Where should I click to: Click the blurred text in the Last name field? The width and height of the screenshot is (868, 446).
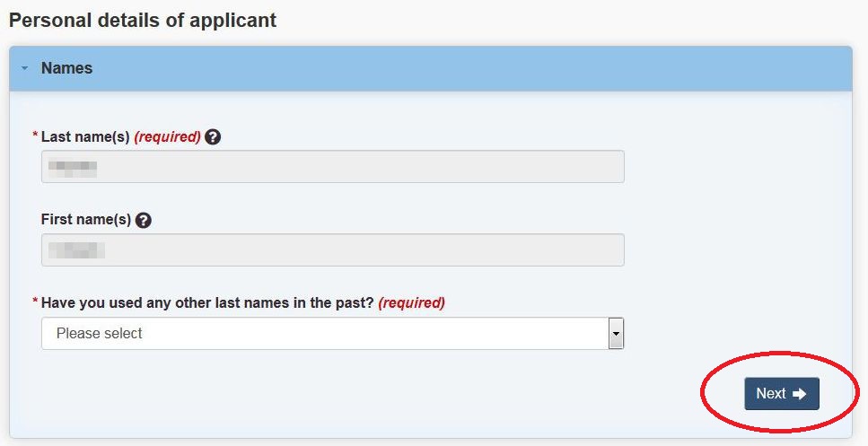pyautogui.click(x=73, y=167)
